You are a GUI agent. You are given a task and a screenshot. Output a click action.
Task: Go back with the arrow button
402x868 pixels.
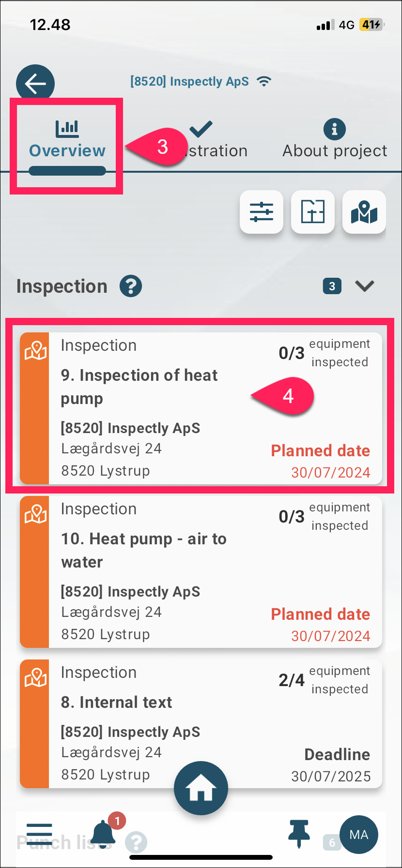pos(35,83)
